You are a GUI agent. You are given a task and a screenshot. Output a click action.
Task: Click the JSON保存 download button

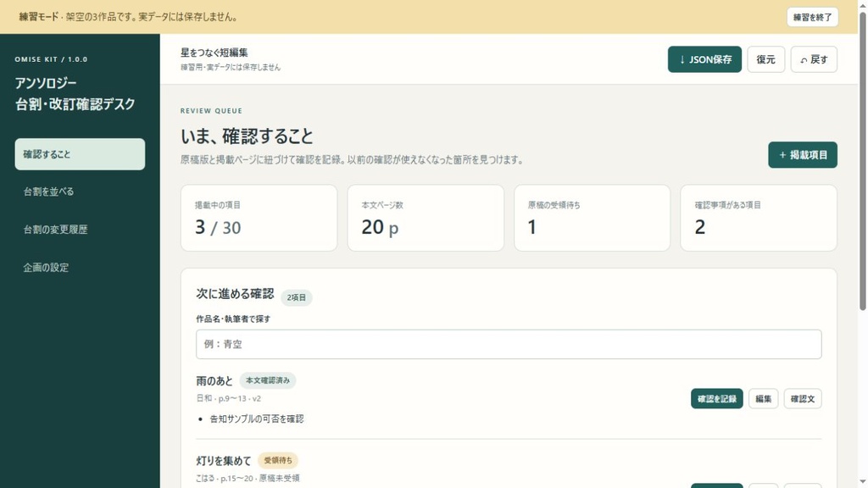click(704, 59)
